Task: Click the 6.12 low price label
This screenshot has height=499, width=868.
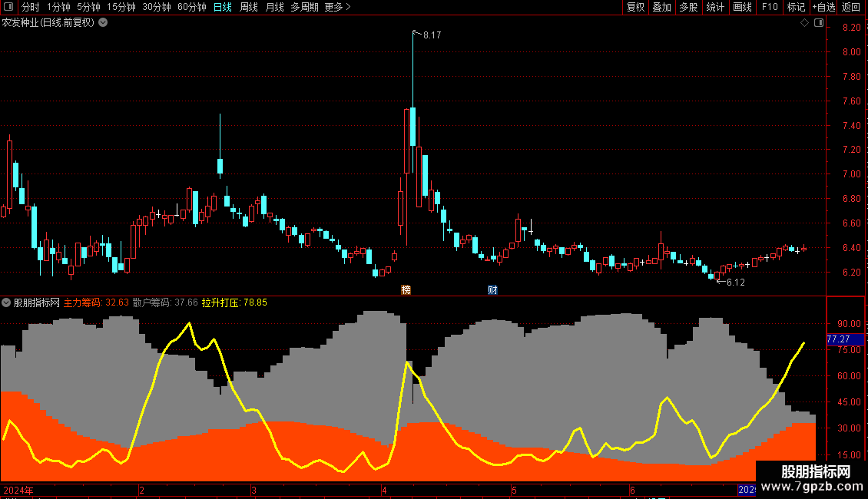Action: point(736,283)
